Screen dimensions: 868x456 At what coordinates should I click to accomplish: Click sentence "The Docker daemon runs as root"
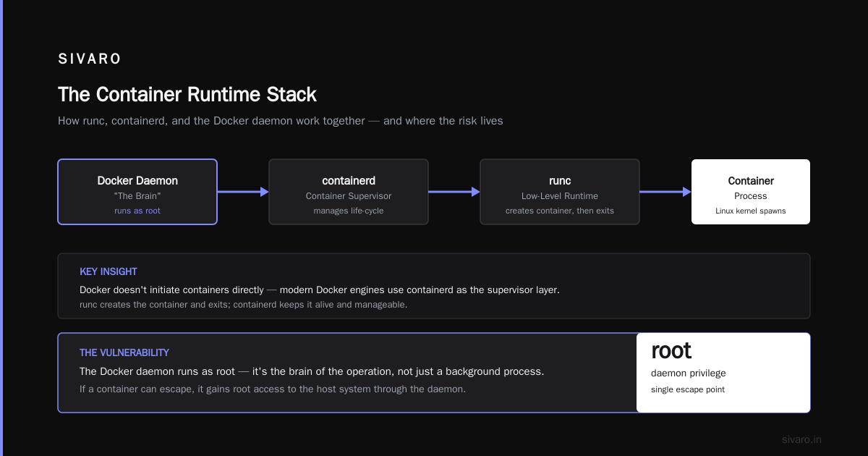pos(312,371)
